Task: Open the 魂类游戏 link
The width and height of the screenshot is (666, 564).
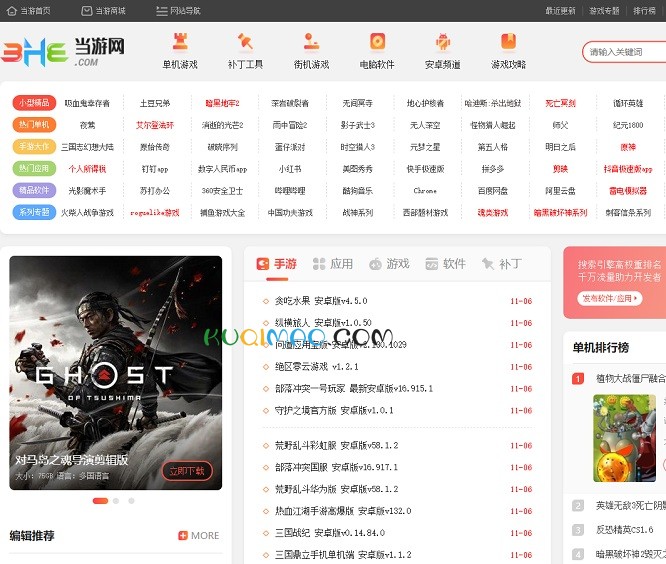Action: coord(493,213)
